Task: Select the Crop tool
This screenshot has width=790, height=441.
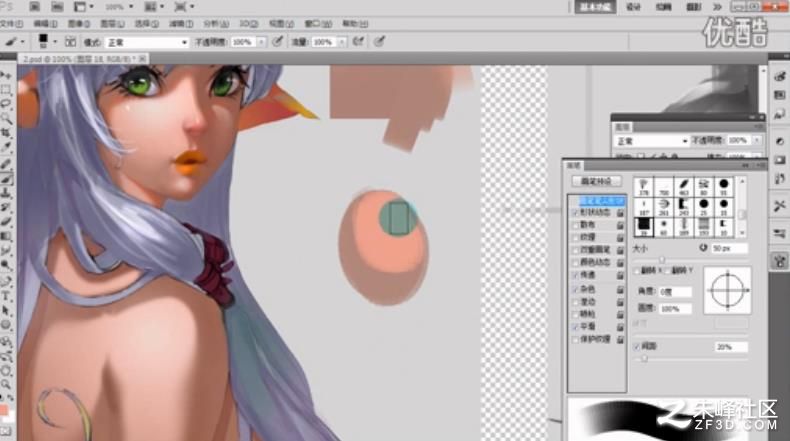Action: tap(6, 133)
